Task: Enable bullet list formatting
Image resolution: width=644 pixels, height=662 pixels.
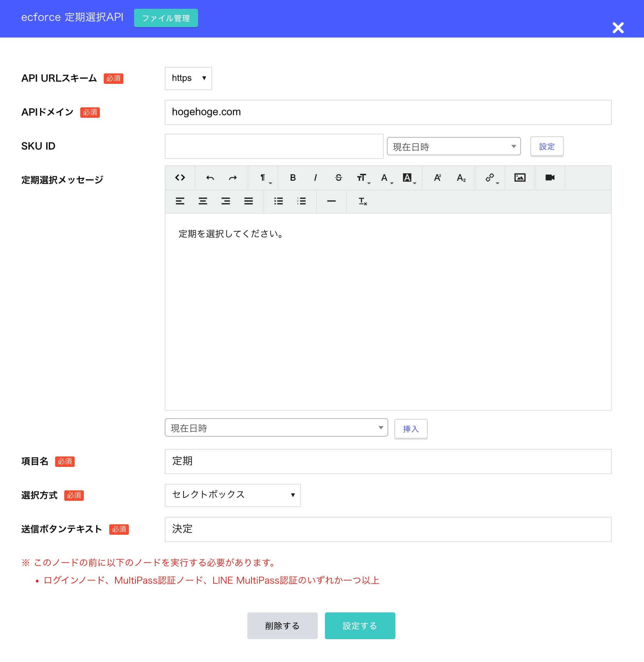Action: [x=278, y=201]
